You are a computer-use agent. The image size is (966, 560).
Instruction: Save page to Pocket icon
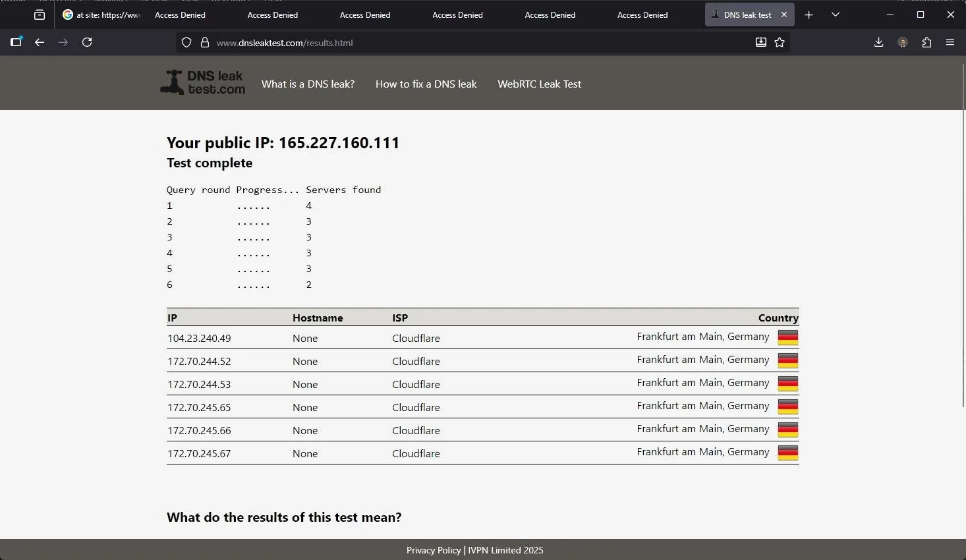pyautogui.click(x=761, y=42)
